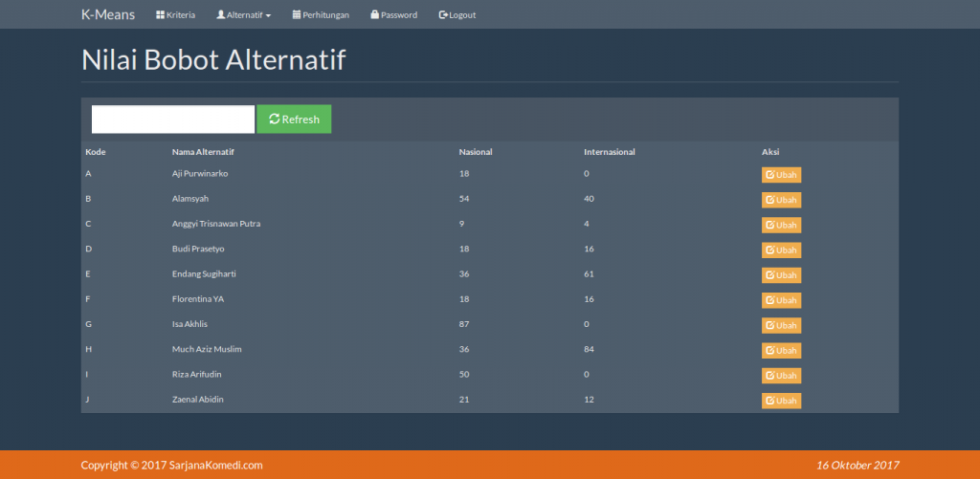This screenshot has width=980, height=479.
Task: Click Internasional value 61 for Endang Sugiharti
Action: pyautogui.click(x=589, y=273)
